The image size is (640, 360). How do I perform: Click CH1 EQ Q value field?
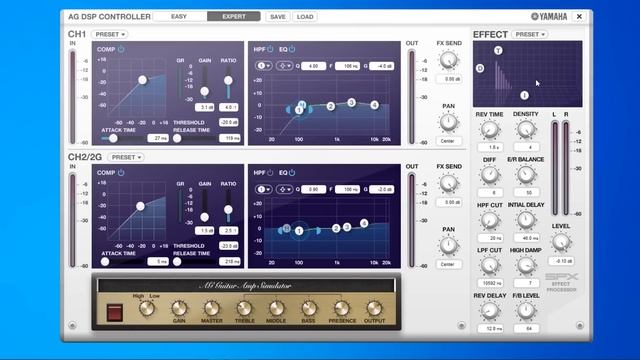[x=313, y=66]
